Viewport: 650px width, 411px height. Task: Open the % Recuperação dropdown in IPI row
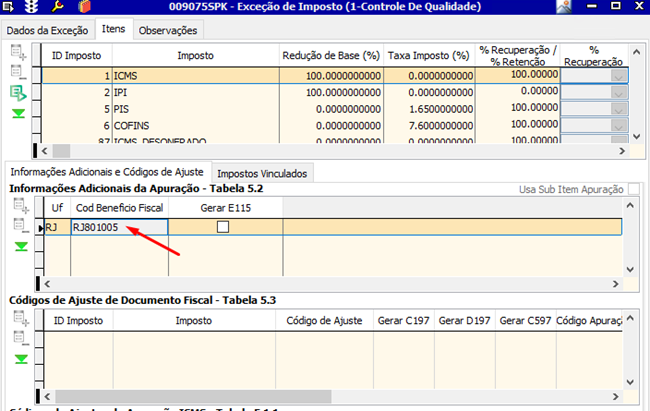point(618,92)
